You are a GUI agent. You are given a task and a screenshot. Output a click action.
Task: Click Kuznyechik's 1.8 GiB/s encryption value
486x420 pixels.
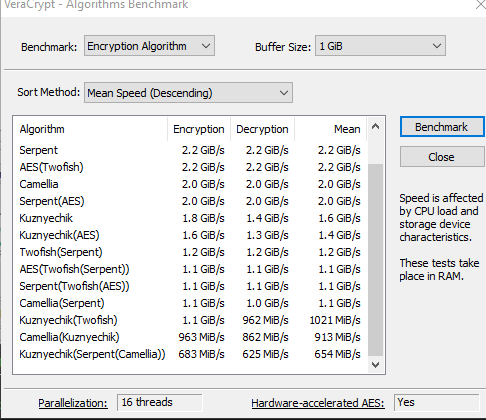coord(203,218)
